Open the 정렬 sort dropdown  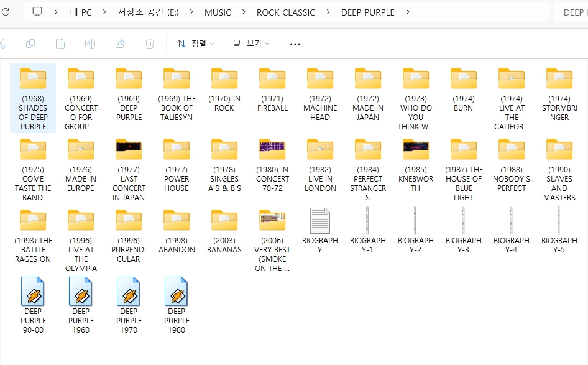tap(195, 44)
